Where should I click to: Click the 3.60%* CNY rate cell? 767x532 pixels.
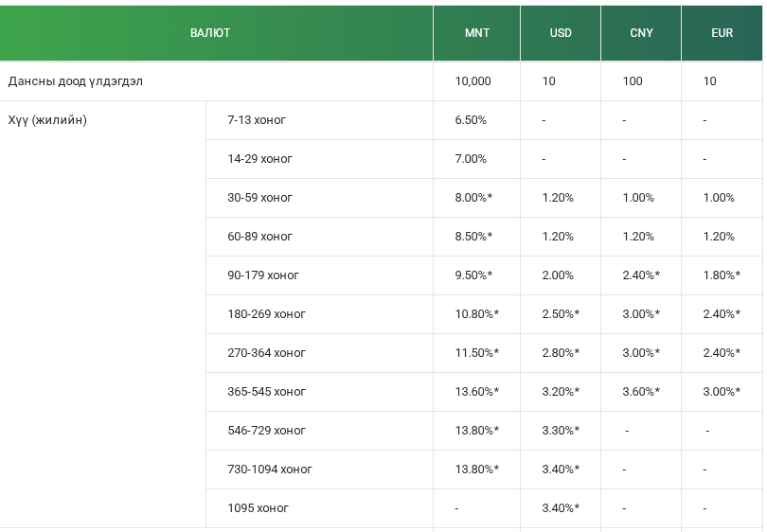point(641,392)
